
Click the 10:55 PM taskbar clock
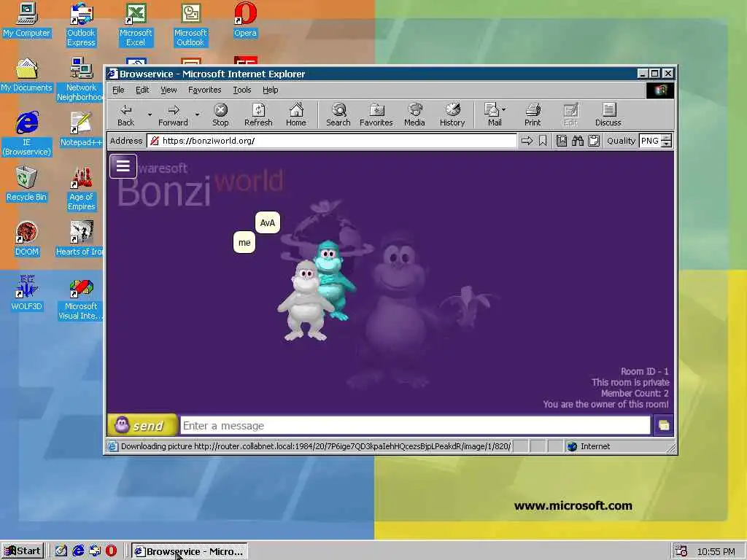pyautogui.click(x=716, y=551)
